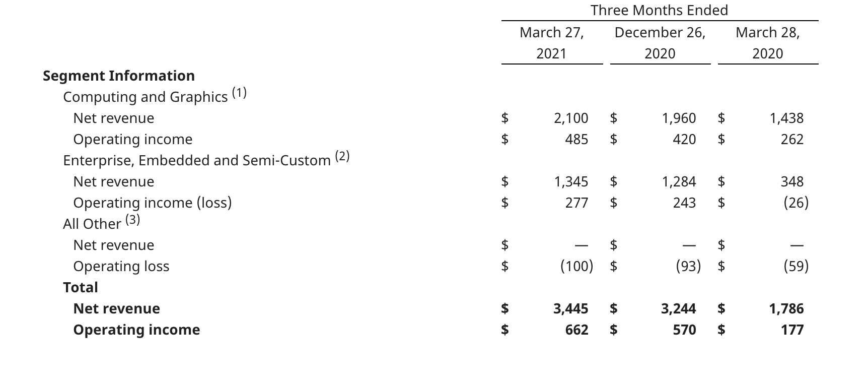Select the March 27, 2021 column header
Viewport: 868px width, 383px height.
point(552,43)
